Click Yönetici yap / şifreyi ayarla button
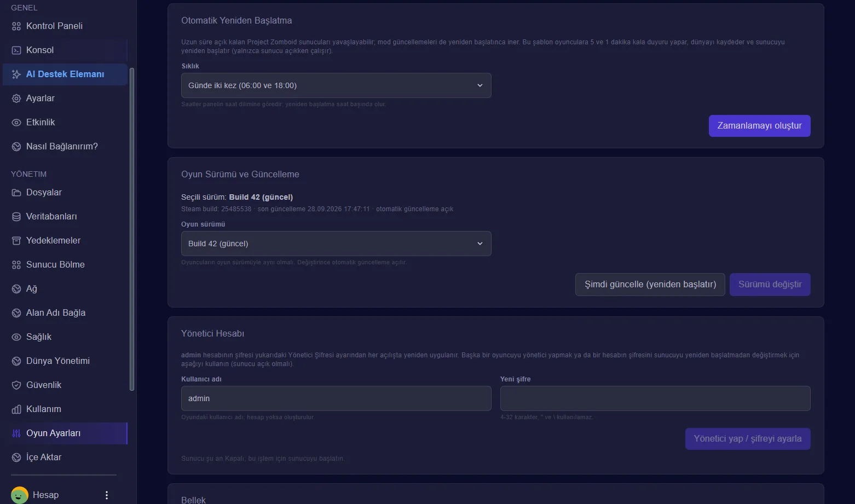Screen dimensions: 855x504 748,439
